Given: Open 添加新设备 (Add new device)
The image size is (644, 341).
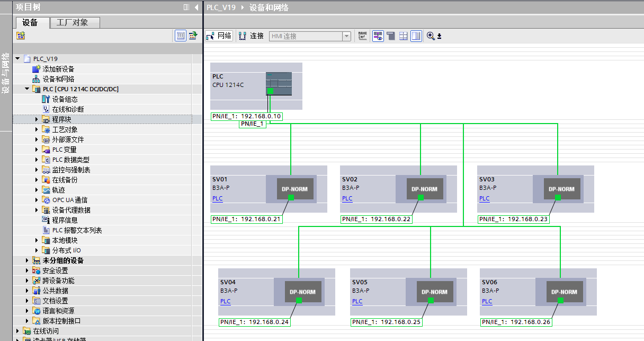Looking at the screenshot, I should pyautogui.click(x=58, y=69).
